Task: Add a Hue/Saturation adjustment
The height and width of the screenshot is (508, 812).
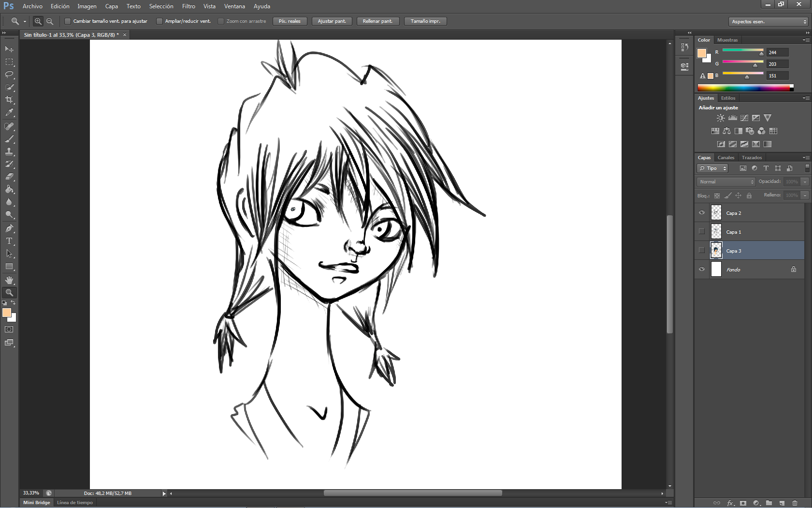Action: pyautogui.click(x=715, y=131)
